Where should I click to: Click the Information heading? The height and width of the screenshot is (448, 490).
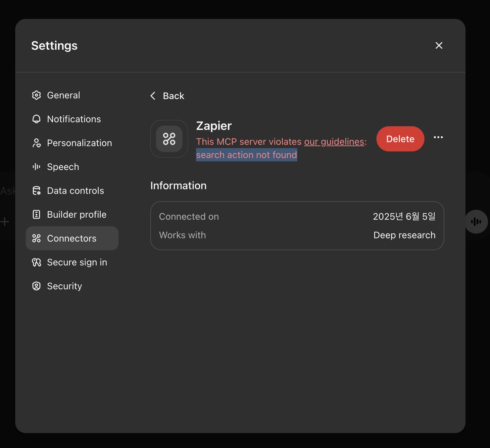[x=178, y=186]
